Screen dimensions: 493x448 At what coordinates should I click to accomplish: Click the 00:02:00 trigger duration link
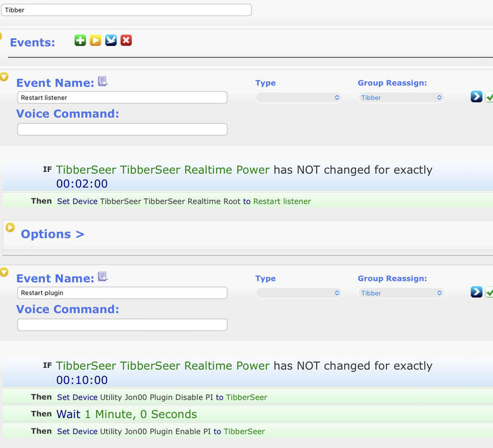82,184
